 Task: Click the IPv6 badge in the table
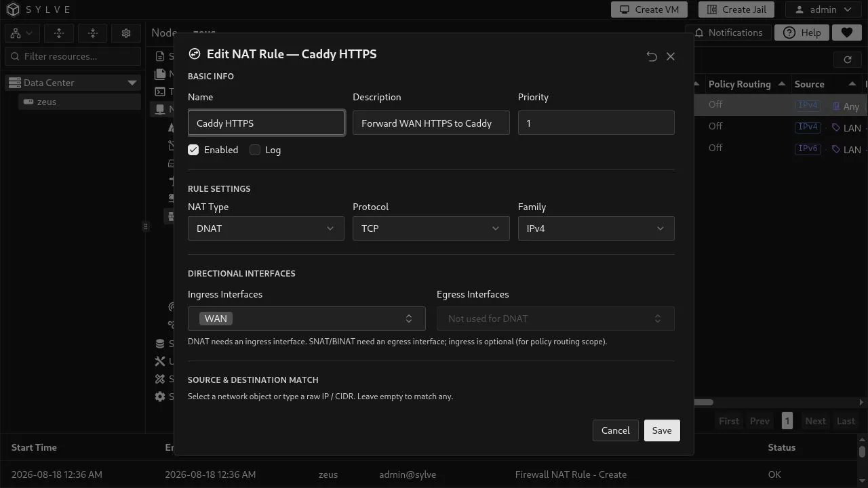tap(808, 148)
